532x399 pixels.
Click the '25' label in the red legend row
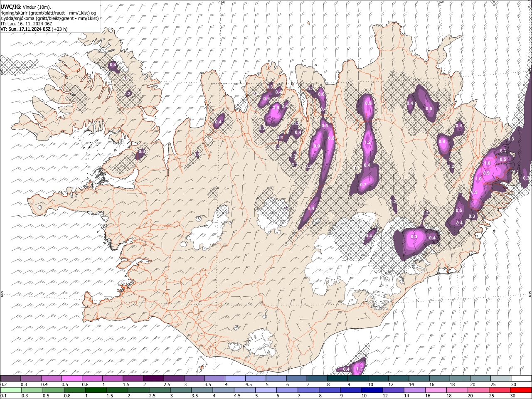click(x=493, y=396)
